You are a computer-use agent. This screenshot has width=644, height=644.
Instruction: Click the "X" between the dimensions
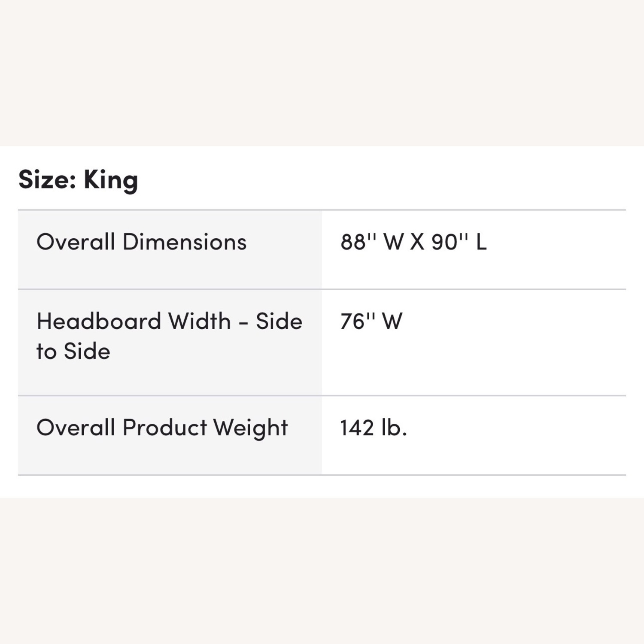pyautogui.click(x=417, y=242)
